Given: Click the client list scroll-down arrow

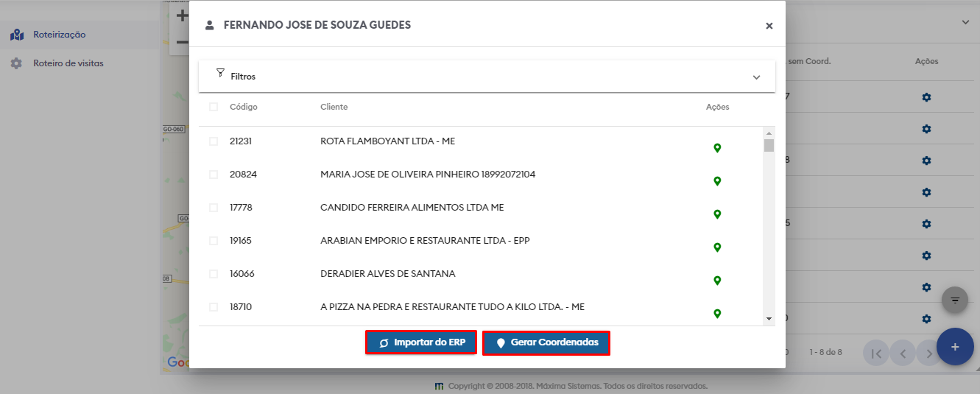Looking at the screenshot, I should click(769, 319).
